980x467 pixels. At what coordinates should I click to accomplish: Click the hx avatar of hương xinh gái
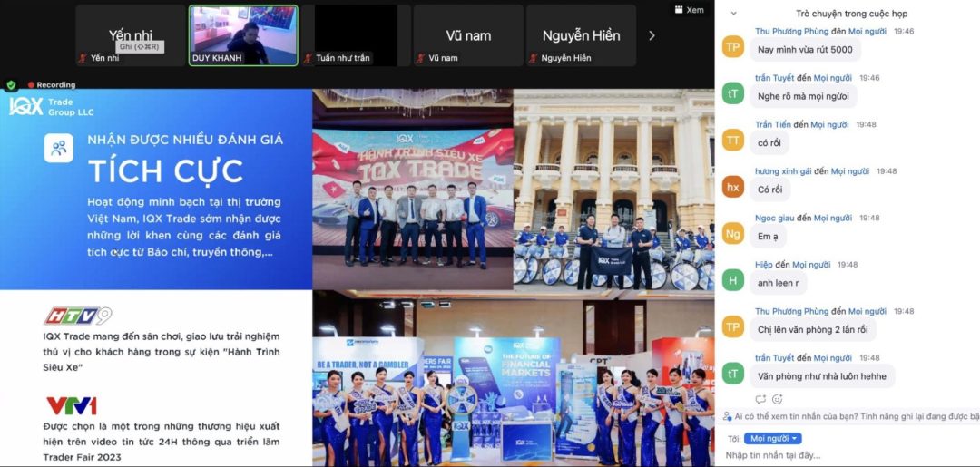(x=733, y=187)
